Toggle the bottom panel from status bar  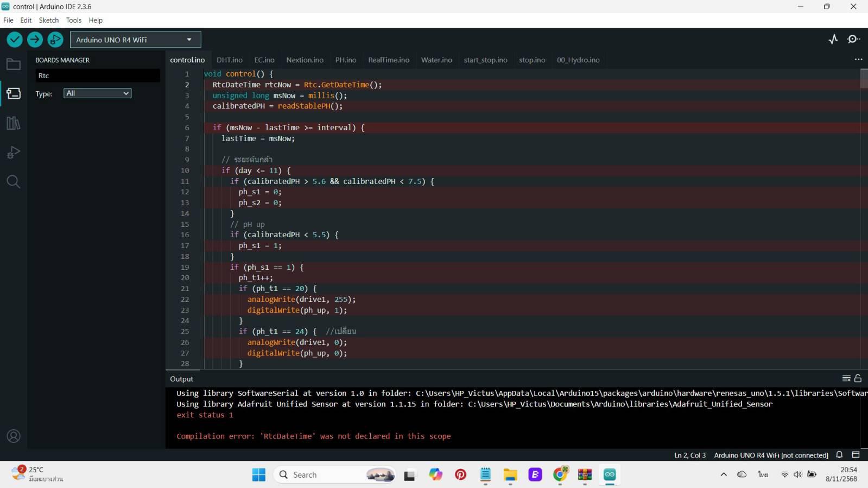point(856,455)
